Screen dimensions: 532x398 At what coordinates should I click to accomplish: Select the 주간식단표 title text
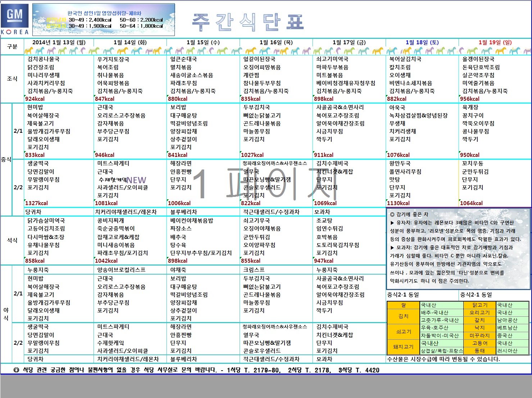pyautogui.click(x=248, y=22)
